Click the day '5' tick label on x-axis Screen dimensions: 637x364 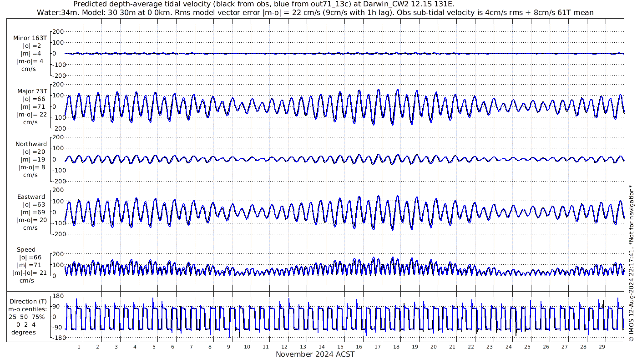click(154, 347)
